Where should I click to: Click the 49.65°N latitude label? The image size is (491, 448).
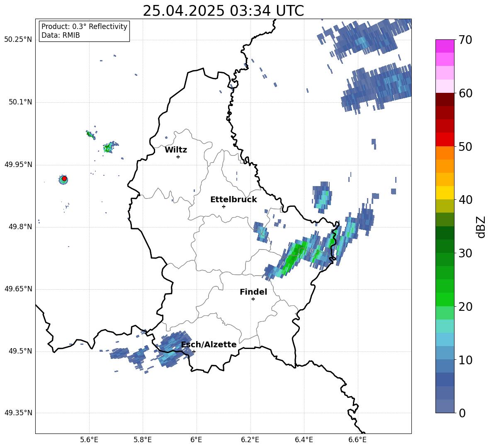click(18, 289)
